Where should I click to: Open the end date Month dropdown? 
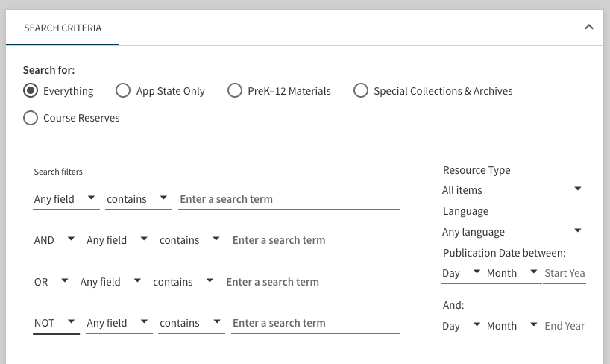point(512,326)
